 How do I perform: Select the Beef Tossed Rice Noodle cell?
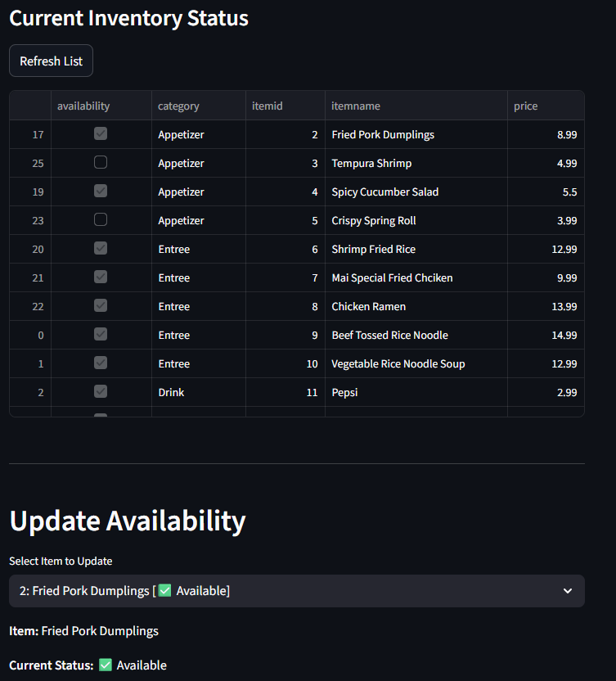[x=416, y=336]
